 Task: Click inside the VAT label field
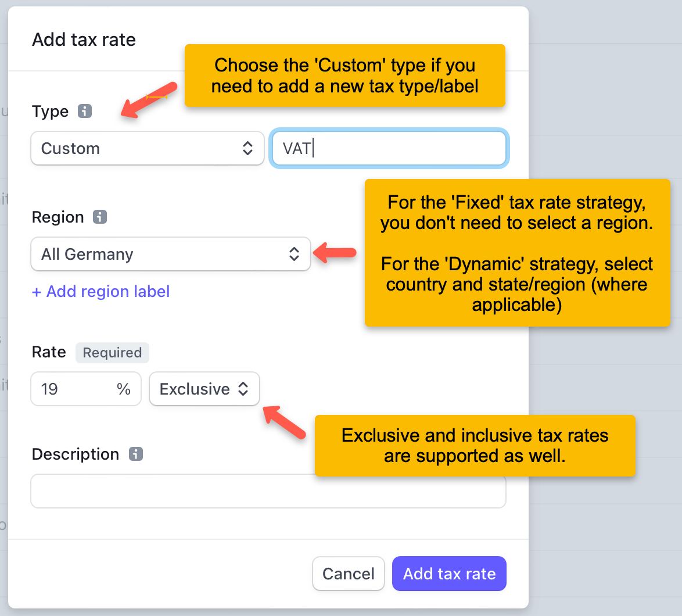coord(389,148)
